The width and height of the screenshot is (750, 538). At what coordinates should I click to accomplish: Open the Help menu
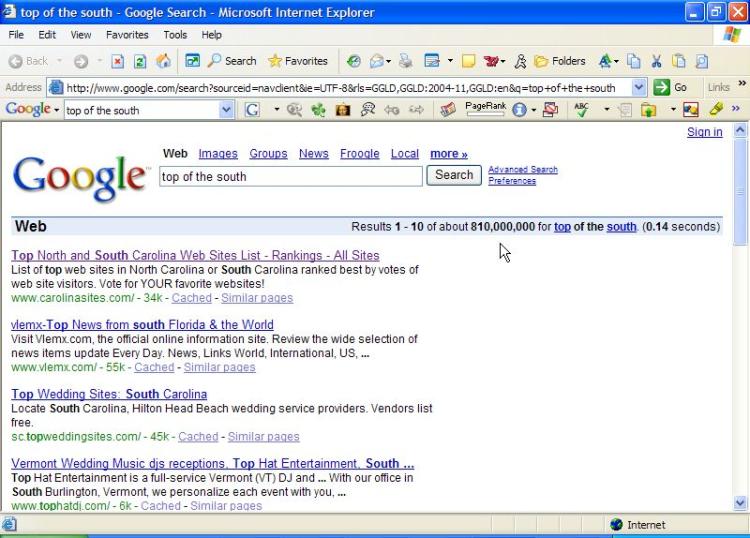[x=211, y=35]
